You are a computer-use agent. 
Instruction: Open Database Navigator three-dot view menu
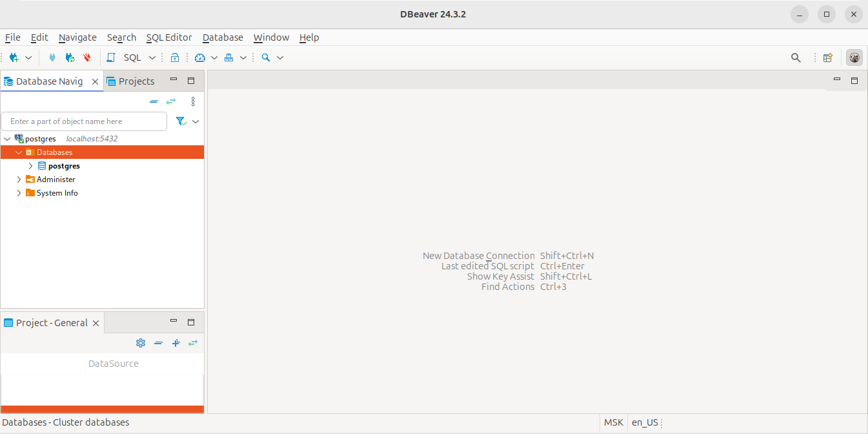click(193, 101)
